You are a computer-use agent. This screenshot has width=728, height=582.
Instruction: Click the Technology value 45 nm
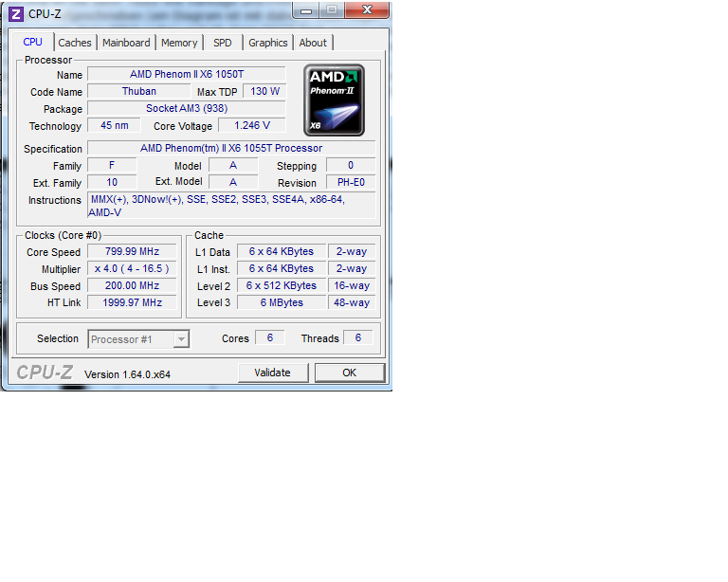point(114,125)
